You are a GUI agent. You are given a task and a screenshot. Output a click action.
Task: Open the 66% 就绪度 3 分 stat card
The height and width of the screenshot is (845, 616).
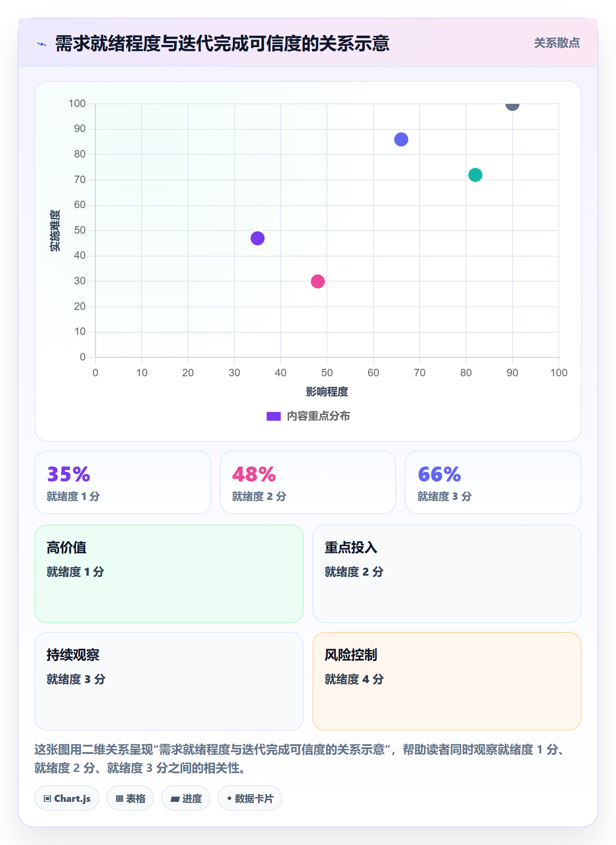pyautogui.click(x=493, y=482)
